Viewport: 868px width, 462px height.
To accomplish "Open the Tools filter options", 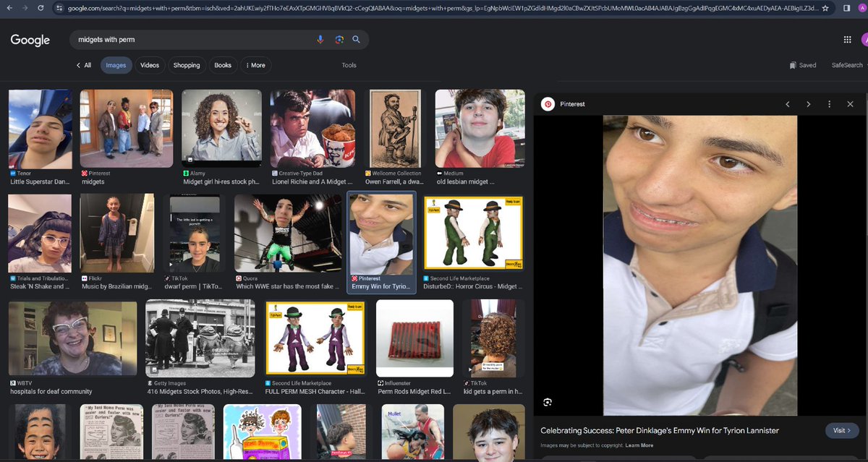I will [349, 65].
